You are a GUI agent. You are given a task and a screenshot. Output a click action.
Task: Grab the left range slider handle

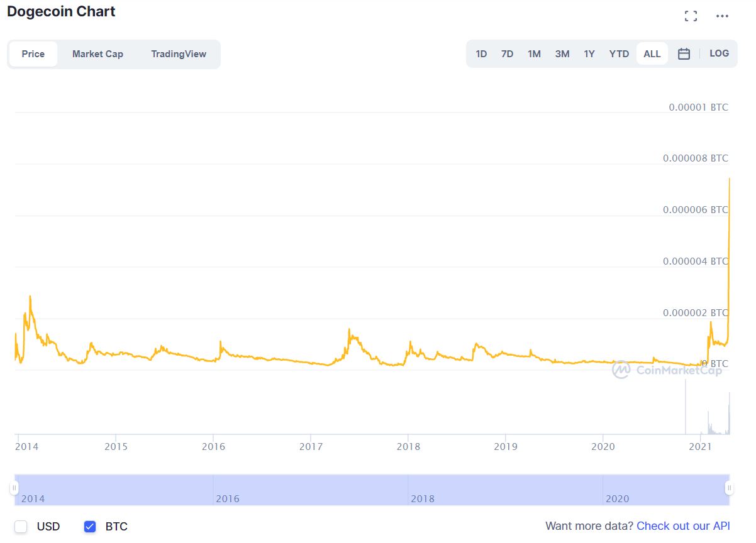14,488
